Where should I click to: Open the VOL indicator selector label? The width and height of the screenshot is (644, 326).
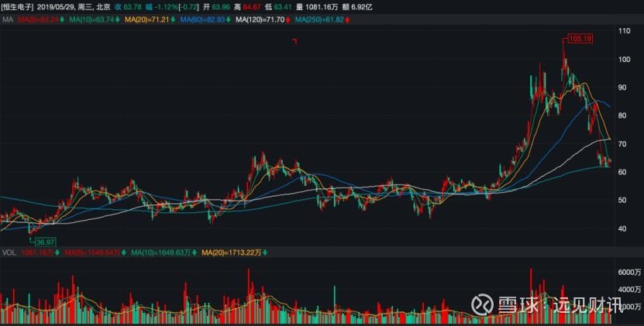pyautogui.click(x=8, y=252)
